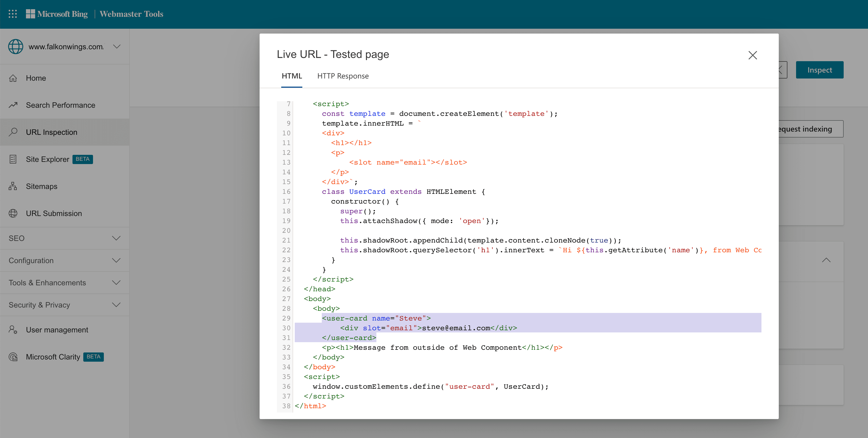Open Search Performance page
868x438 pixels.
click(65, 105)
